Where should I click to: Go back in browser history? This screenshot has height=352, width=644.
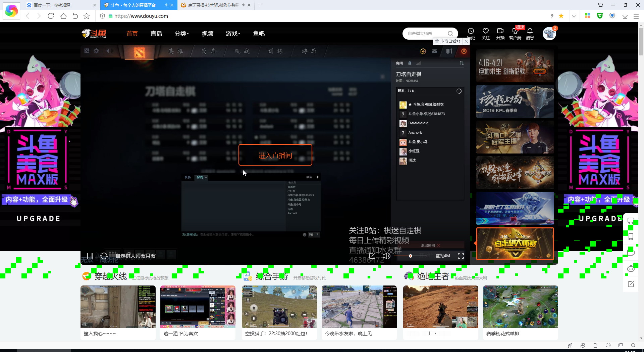pyautogui.click(x=28, y=16)
